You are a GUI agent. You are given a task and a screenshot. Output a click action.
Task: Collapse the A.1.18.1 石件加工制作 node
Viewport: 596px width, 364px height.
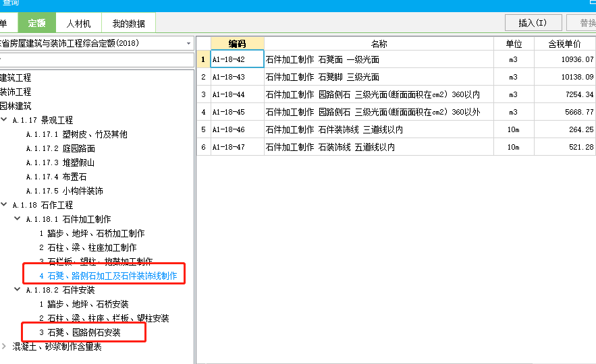click(18, 218)
